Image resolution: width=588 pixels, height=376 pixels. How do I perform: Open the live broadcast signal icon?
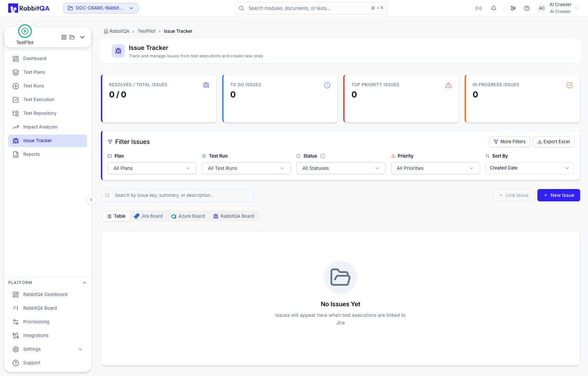click(x=479, y=8)
